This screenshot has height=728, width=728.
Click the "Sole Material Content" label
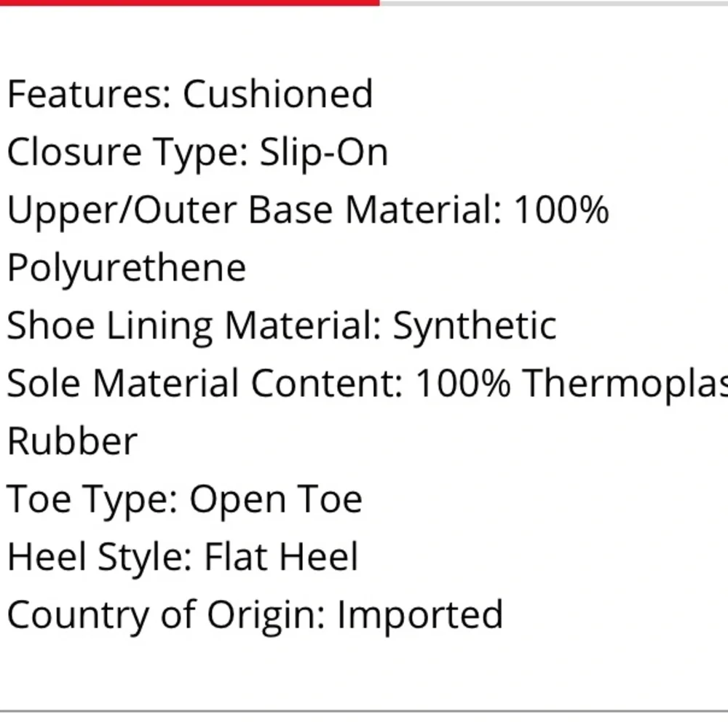click(204, 384)
